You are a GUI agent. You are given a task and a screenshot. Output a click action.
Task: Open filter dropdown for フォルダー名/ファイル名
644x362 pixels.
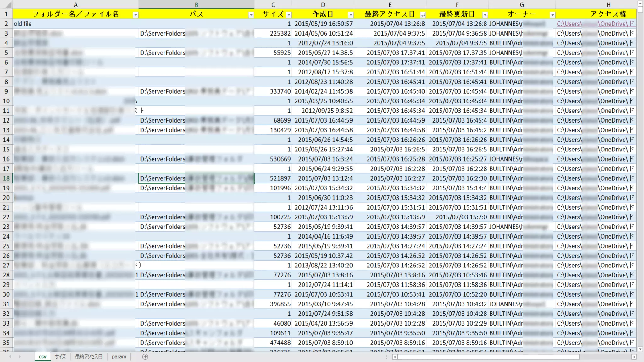[136, 15]
